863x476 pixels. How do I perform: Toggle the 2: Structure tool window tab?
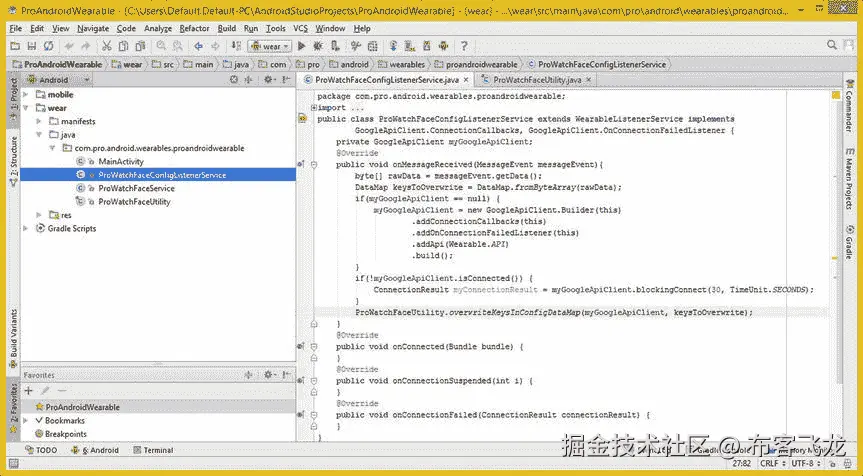[14, 160]
